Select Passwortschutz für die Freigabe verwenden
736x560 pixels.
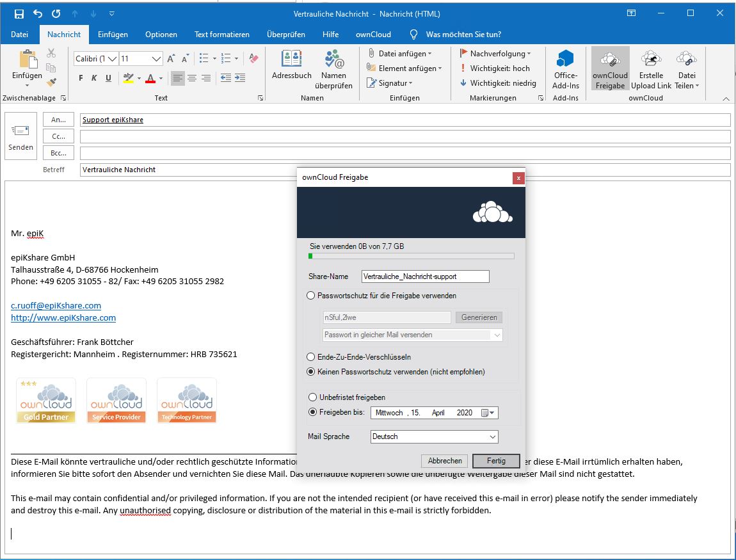click(311, 296)
